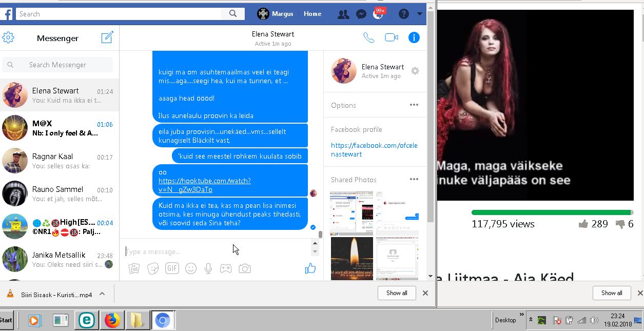This screenshot has width=644, height=331.
Task: Open the emoji picker
Action: [x=191, y=268]
